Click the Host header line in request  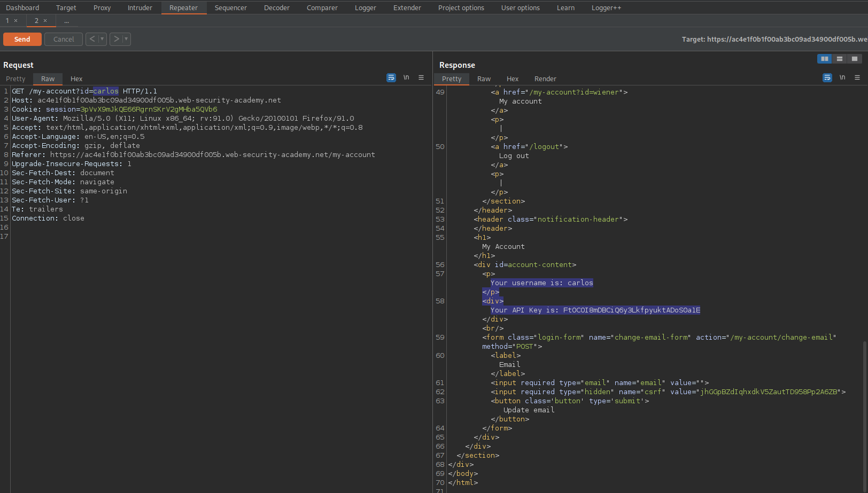146,100
